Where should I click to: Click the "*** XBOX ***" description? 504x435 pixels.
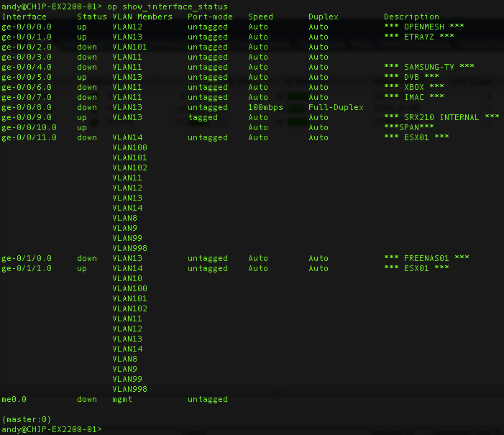point(414,87)
